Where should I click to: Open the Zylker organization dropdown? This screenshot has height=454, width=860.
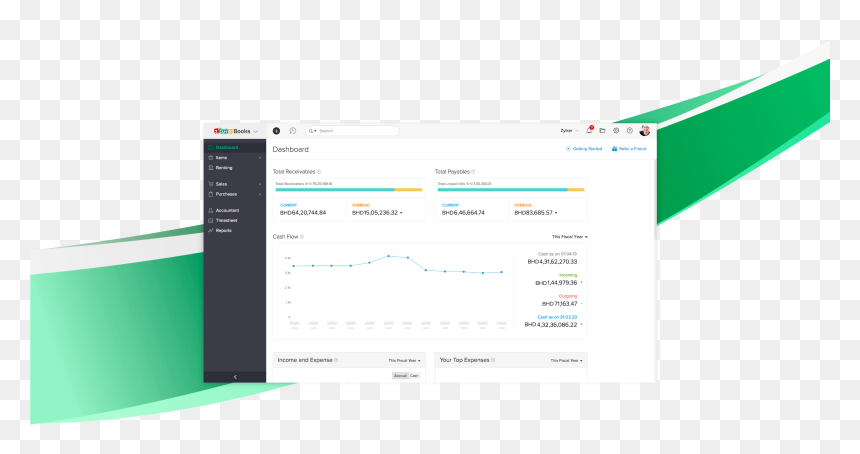pos(569,131)
